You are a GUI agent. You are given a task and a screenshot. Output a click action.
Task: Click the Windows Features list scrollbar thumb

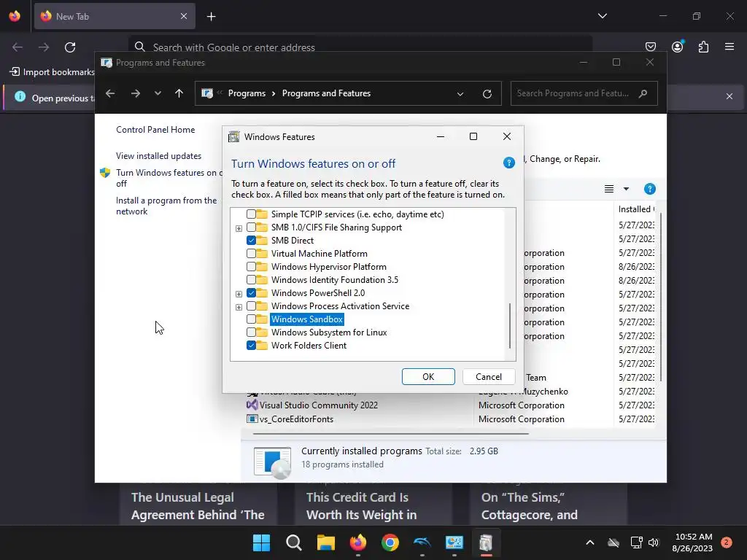(x=510, y=326)
